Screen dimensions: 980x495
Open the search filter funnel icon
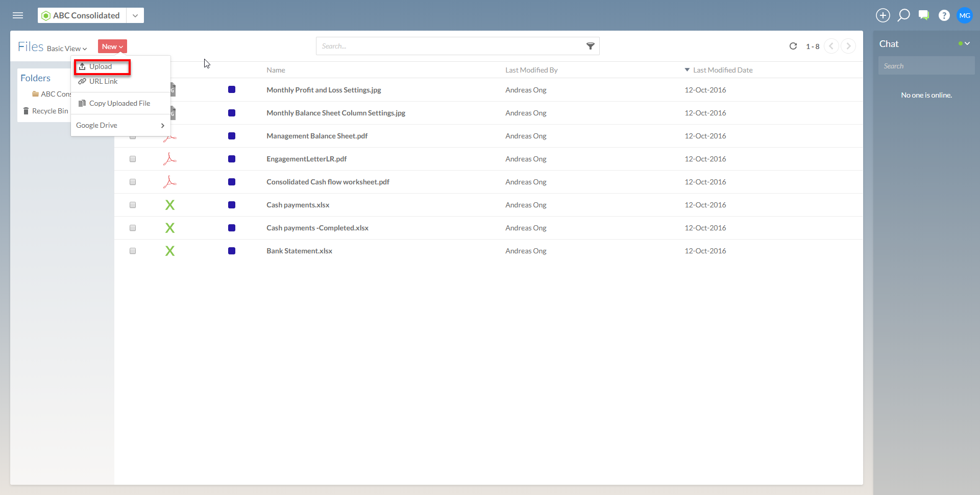coord(591,46)
